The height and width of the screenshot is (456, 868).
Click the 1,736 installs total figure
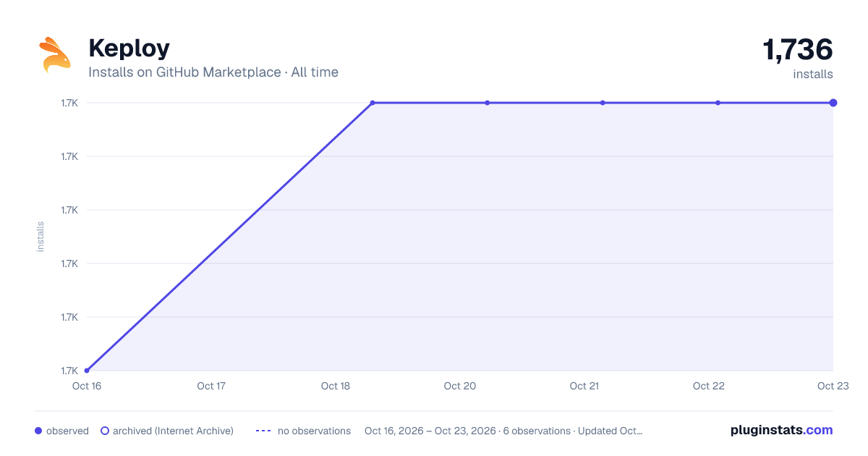point(798,50)
